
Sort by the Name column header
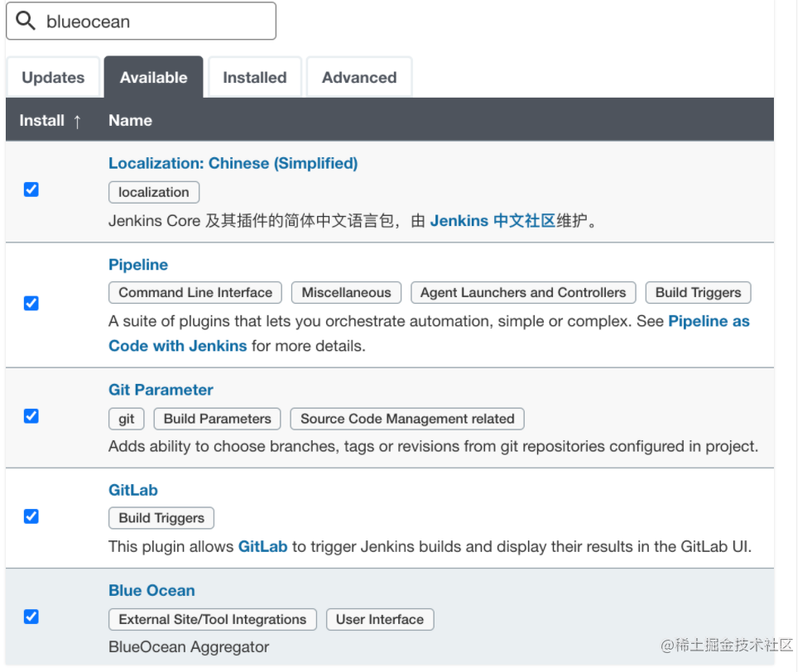[130, 121]
